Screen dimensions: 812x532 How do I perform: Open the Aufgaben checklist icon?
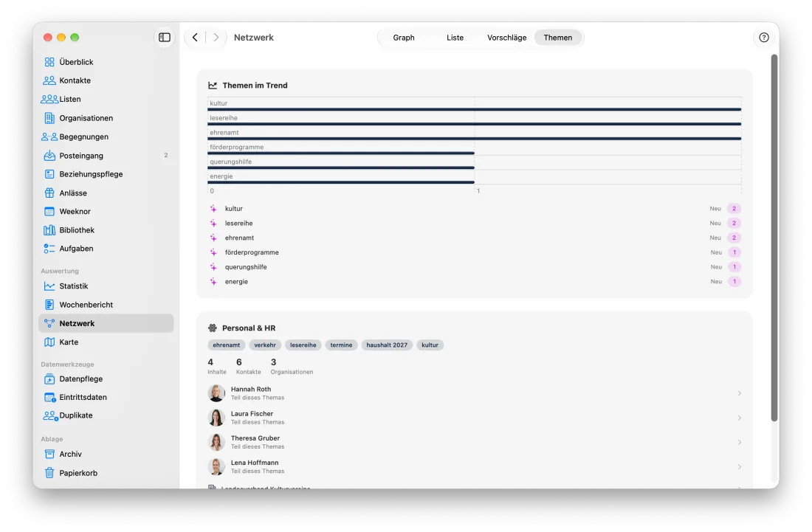click(x=49, y=249)
